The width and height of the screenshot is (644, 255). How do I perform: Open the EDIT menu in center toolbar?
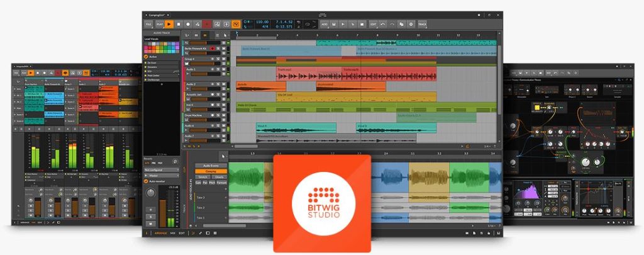374,25
